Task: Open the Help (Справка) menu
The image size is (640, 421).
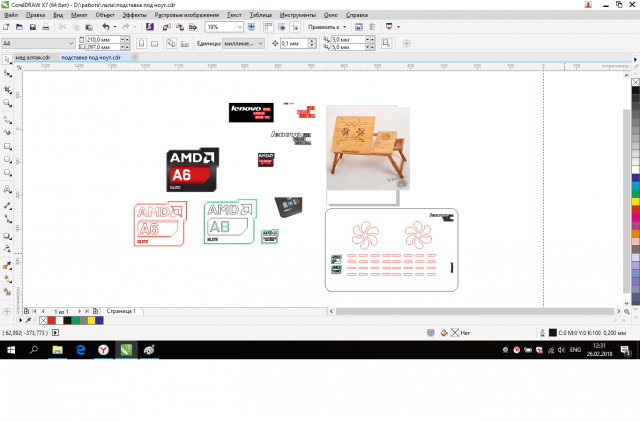Action: 357,15
